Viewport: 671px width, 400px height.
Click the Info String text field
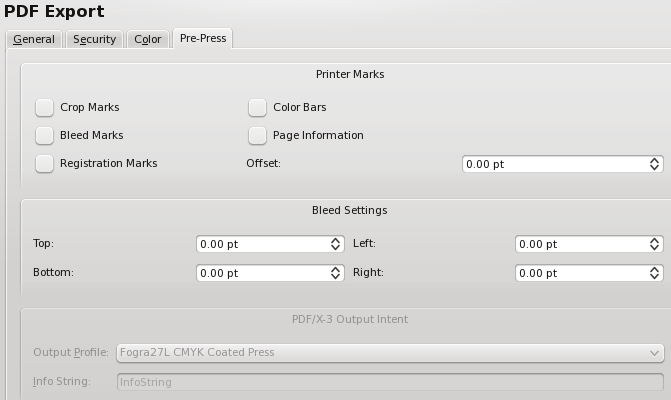coord(389,381)
